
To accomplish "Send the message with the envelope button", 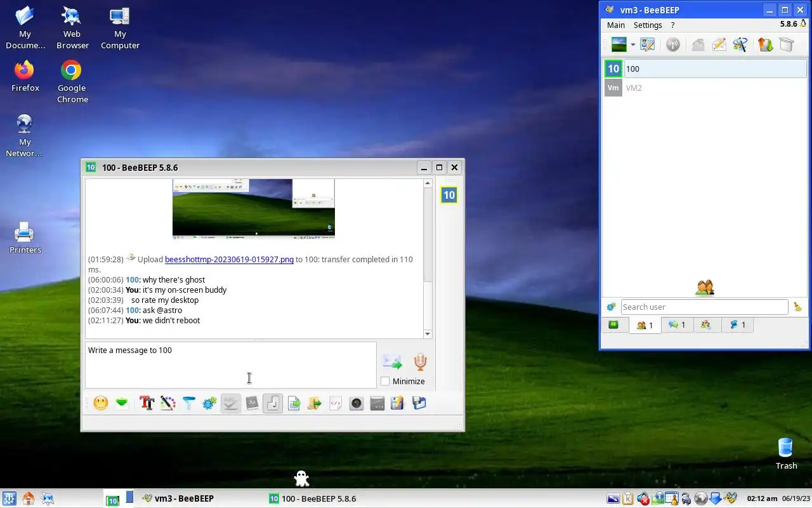I will (x=392, y=362).
